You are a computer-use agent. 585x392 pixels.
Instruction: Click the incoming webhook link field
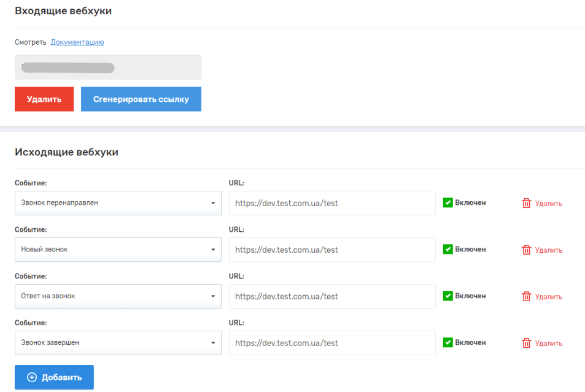coord(108,67)
